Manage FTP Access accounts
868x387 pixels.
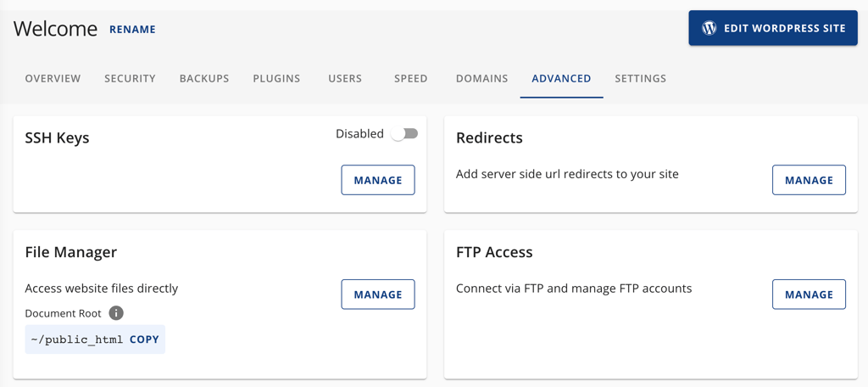click(809, 294)
